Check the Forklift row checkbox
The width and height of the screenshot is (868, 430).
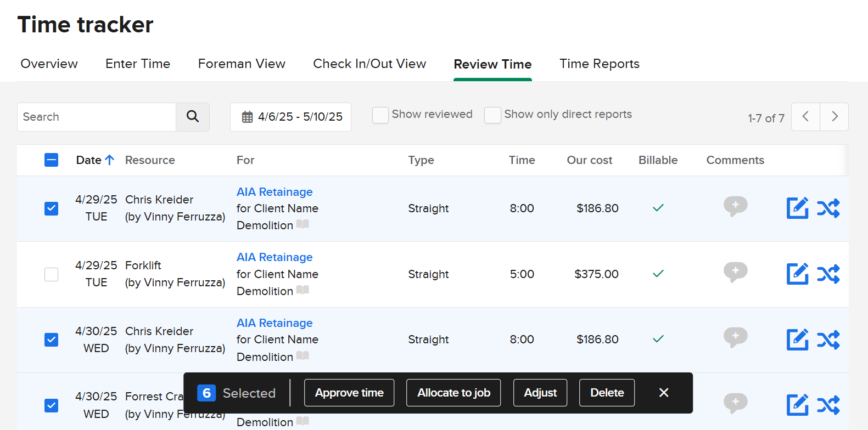(51, 274)
